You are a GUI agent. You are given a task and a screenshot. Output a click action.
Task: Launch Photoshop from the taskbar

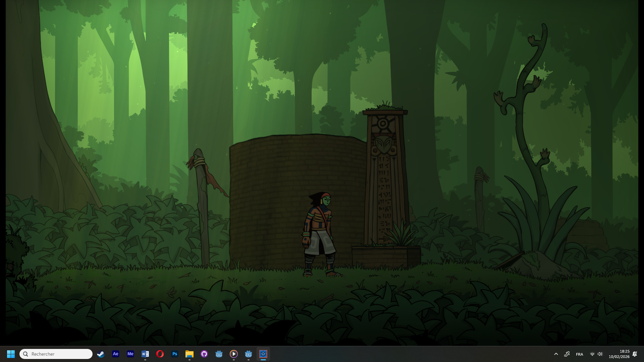(174, 354)
